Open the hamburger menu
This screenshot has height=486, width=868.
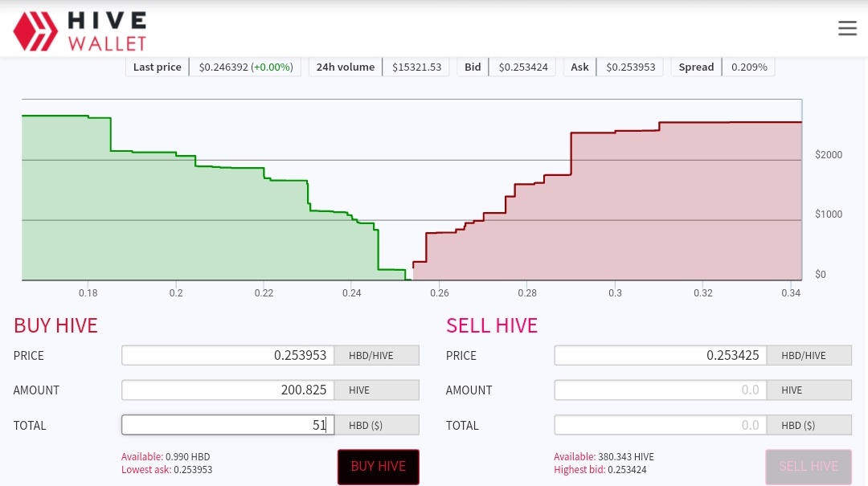click(x=847, y=28)
